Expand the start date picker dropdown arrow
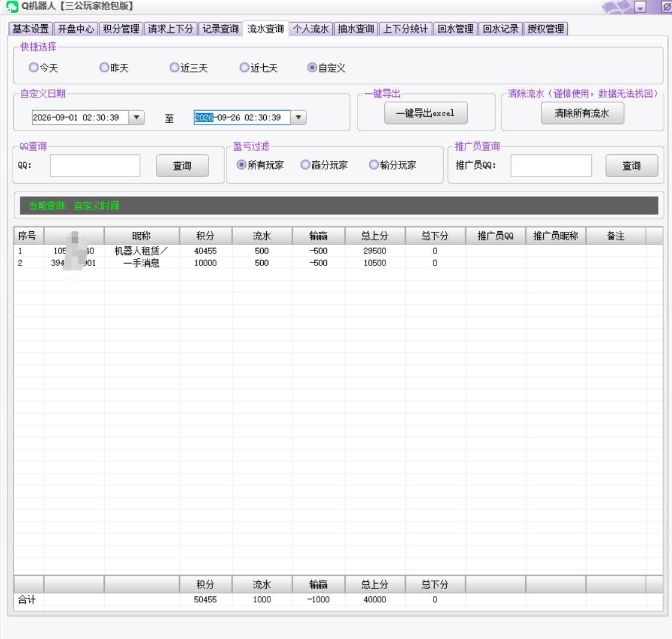This screenshot has width=672, height=639. 136,117
